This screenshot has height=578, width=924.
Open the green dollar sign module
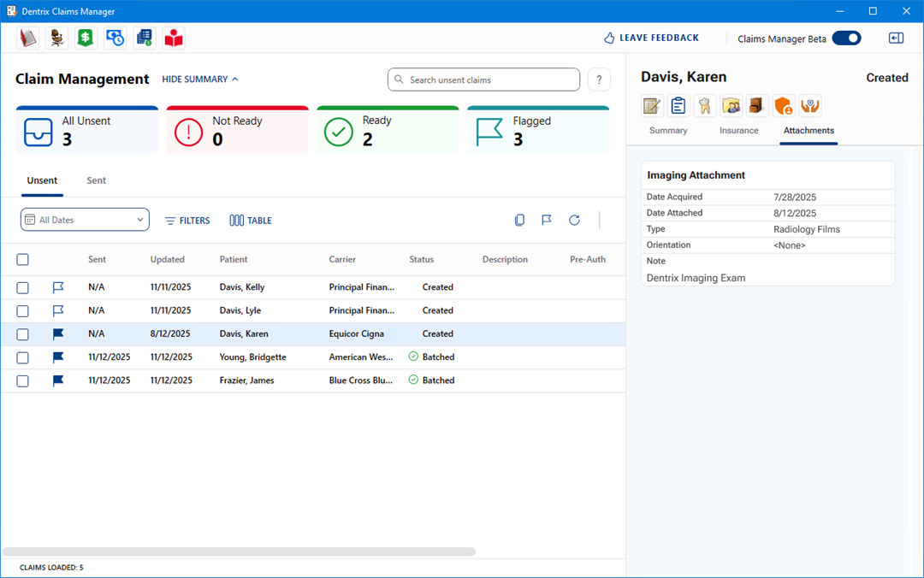[x=86, y=38]
